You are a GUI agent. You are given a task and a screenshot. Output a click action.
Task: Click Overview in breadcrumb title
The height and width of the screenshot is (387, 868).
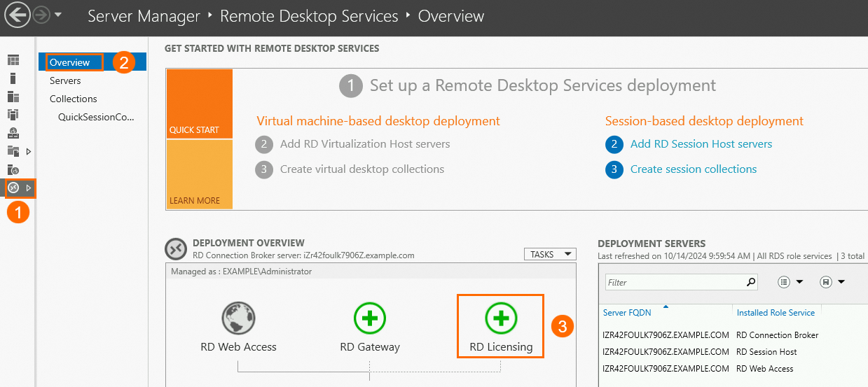click(451, 15)
